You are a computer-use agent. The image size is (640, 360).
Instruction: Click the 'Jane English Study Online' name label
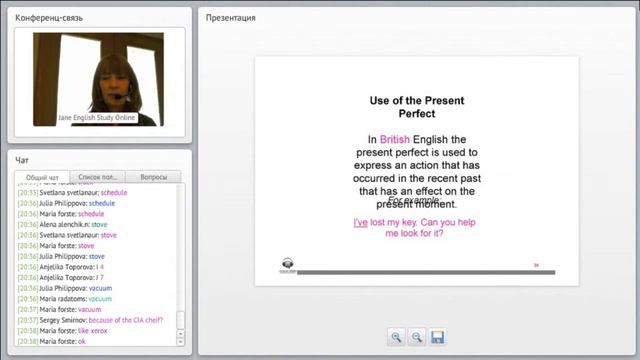click(96, 118)
